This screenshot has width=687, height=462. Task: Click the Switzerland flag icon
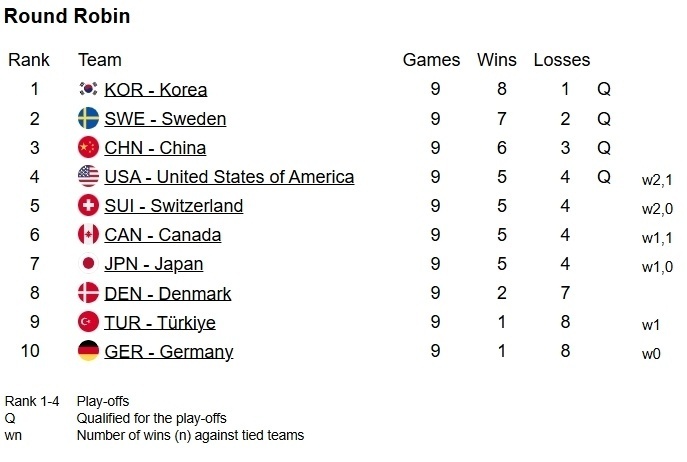[x=88, y=206]
